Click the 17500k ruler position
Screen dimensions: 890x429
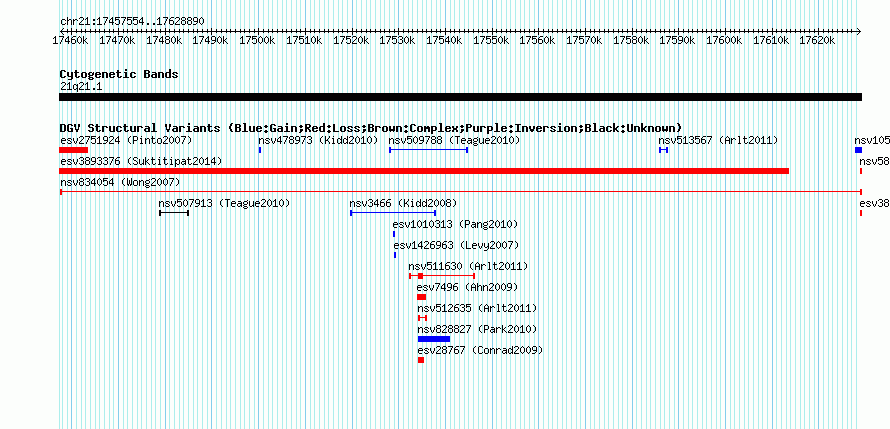(257, 40)
